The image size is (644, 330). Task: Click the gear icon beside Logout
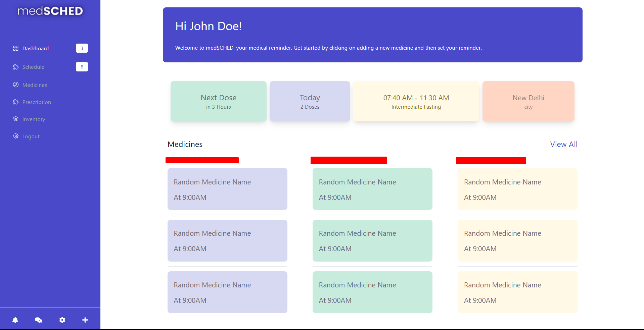(16, 136)
